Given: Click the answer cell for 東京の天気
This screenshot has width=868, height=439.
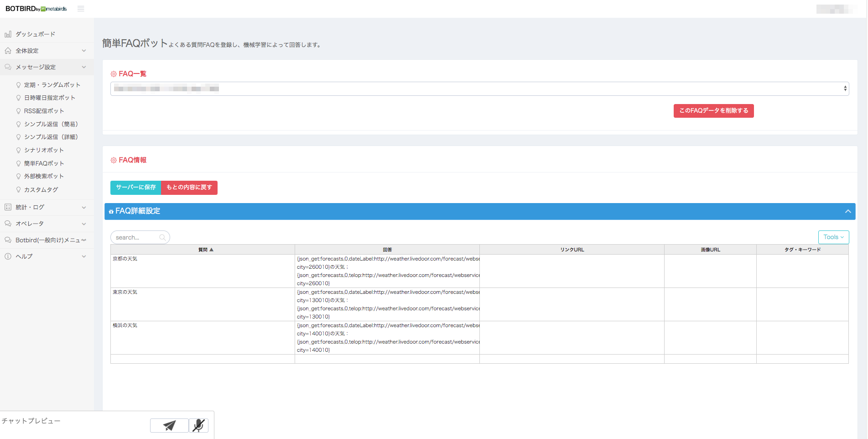Looking at the screenshot, I should point(387,304).
